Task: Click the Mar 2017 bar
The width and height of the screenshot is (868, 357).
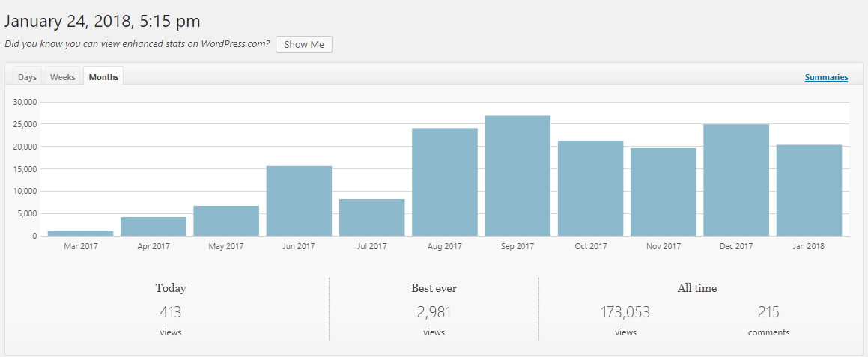Action: coord(81,233)
